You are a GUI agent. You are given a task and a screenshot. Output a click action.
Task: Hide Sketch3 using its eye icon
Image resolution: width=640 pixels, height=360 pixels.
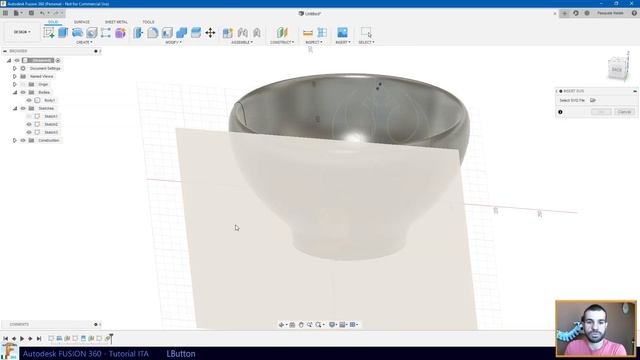pos(29,132)
